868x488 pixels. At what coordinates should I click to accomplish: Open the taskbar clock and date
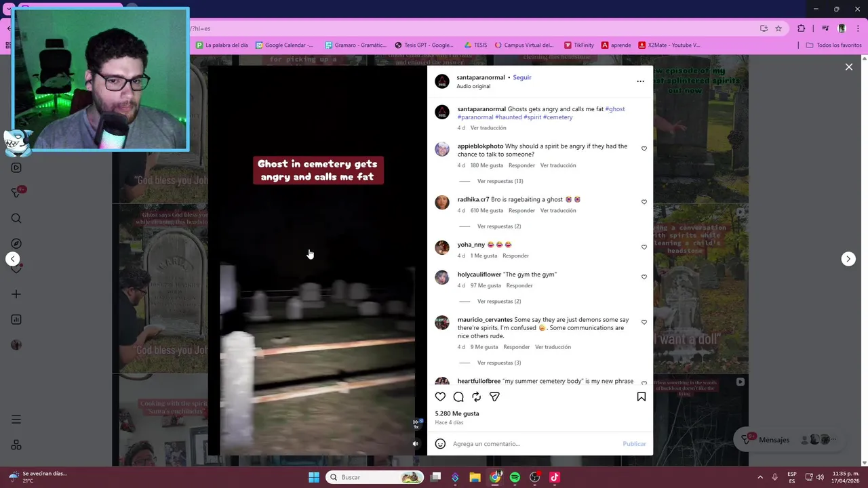[844, 477]
